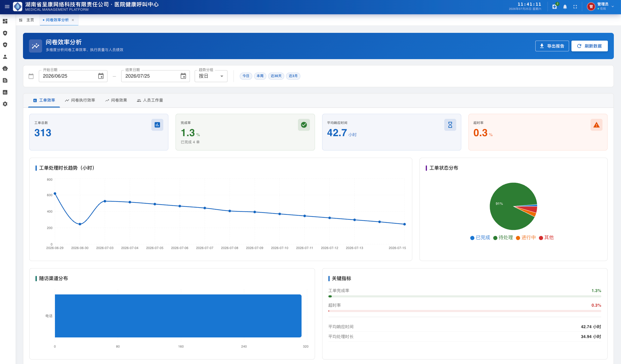The image size is (621, 364).
Task: Select the 近30天 quick range chip
Action: point(276,76)
